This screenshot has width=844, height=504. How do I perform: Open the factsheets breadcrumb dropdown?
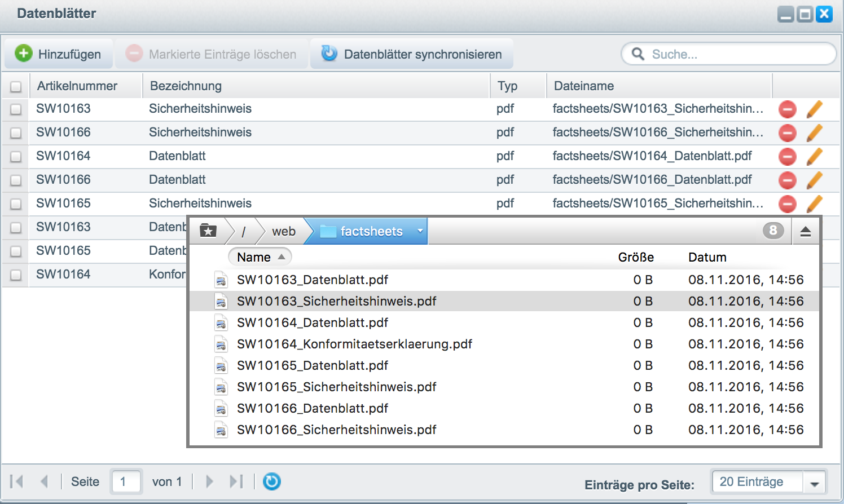pos(420,231)
